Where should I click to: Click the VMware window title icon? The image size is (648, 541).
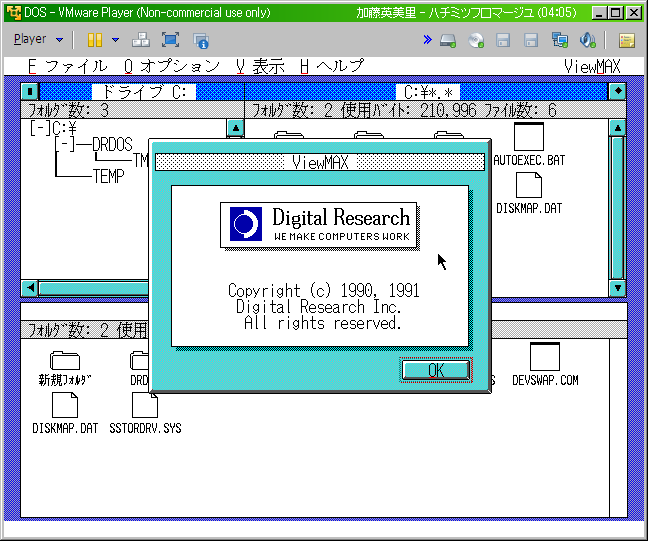(x=14, y=13)
